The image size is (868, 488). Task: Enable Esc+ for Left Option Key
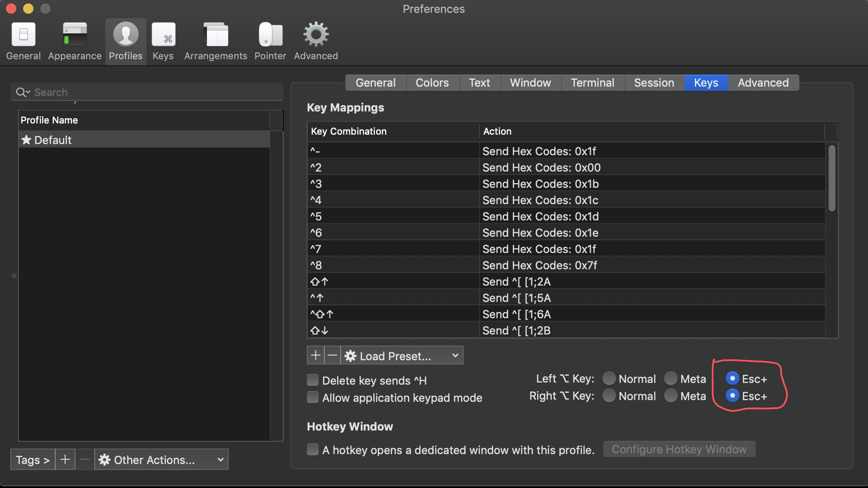pos(730,378)
